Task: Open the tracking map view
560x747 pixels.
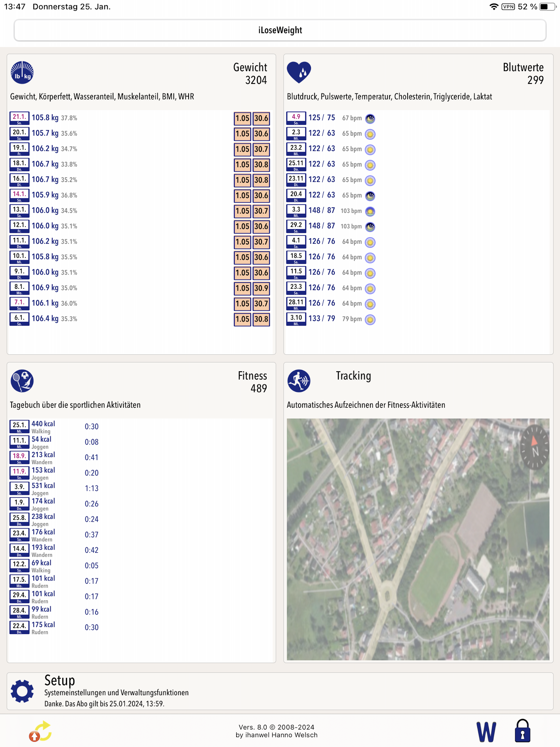Action: click(418, 539)
